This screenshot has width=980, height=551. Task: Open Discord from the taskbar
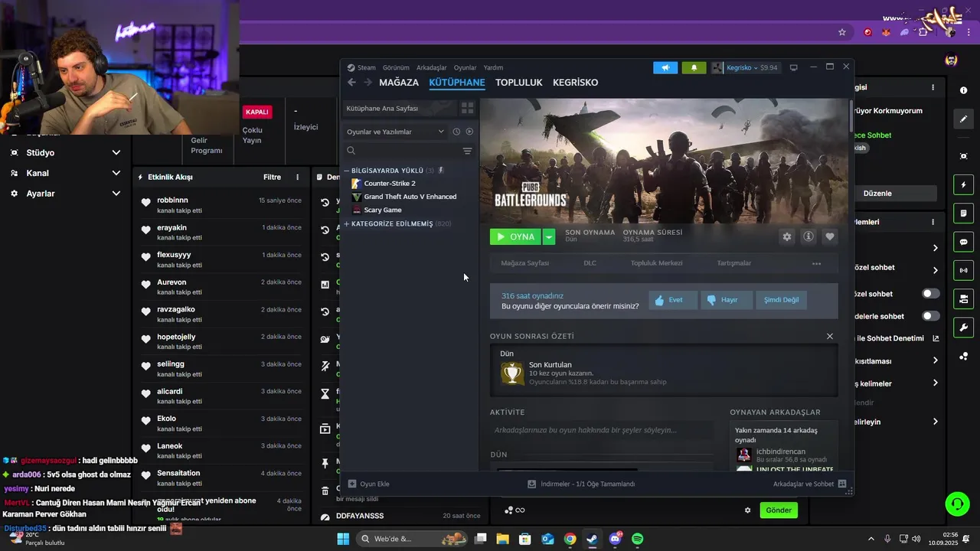point(616,539)
